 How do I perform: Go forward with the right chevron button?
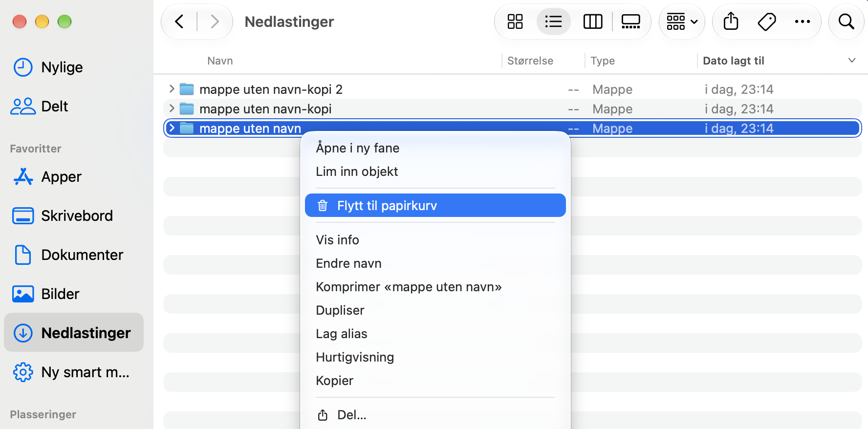click(214, 21)
